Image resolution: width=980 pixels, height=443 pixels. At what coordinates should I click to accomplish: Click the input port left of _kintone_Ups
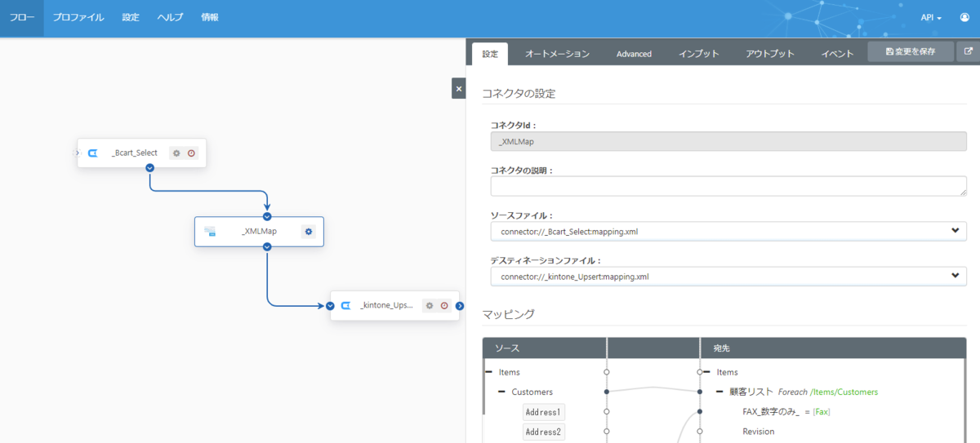coord(330,306)
